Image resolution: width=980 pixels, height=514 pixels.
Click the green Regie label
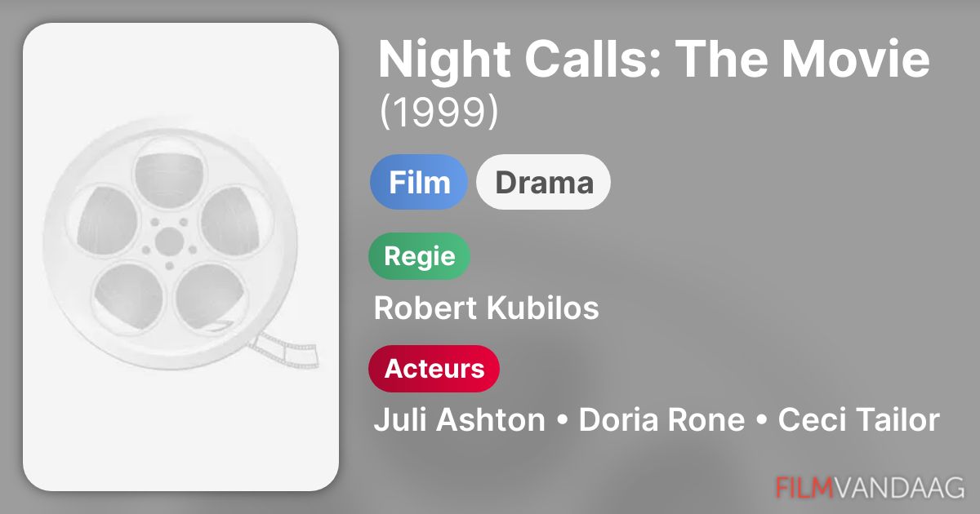tap(420, 256)
